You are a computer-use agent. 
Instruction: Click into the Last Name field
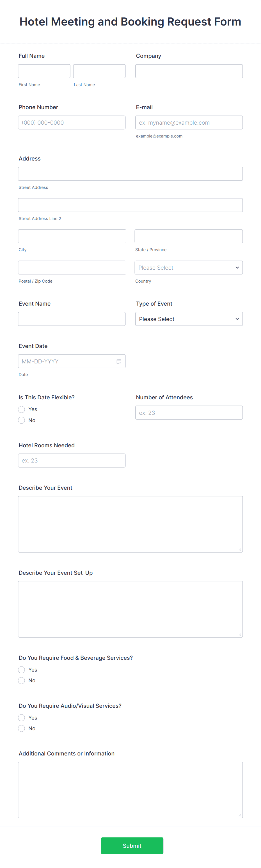coord(99,71)
